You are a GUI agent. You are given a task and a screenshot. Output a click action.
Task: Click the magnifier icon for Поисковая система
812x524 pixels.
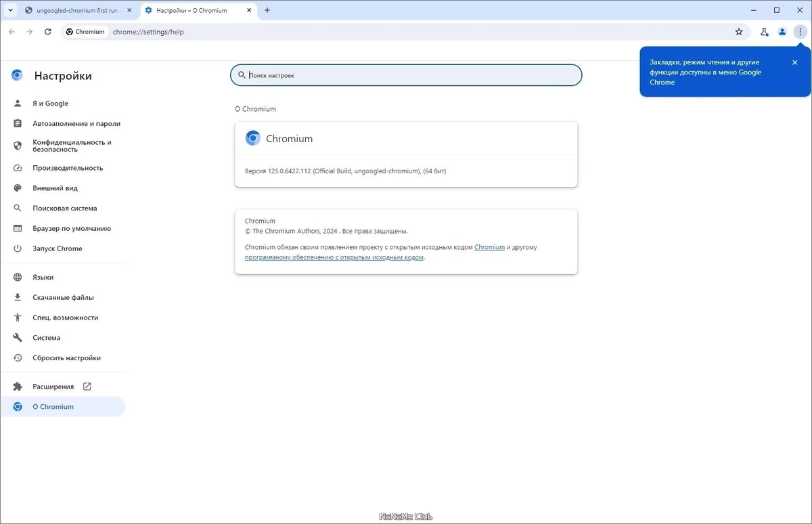click(x=18, y=209)
